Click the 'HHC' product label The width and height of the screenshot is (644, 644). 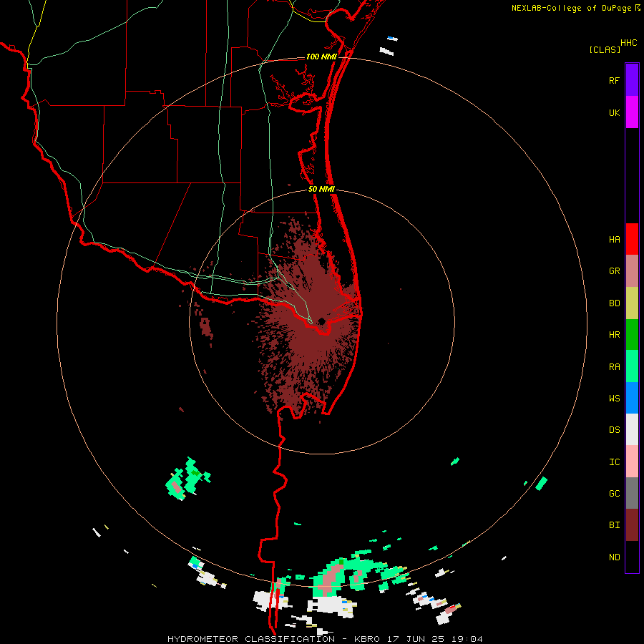[x=629, y=43]
